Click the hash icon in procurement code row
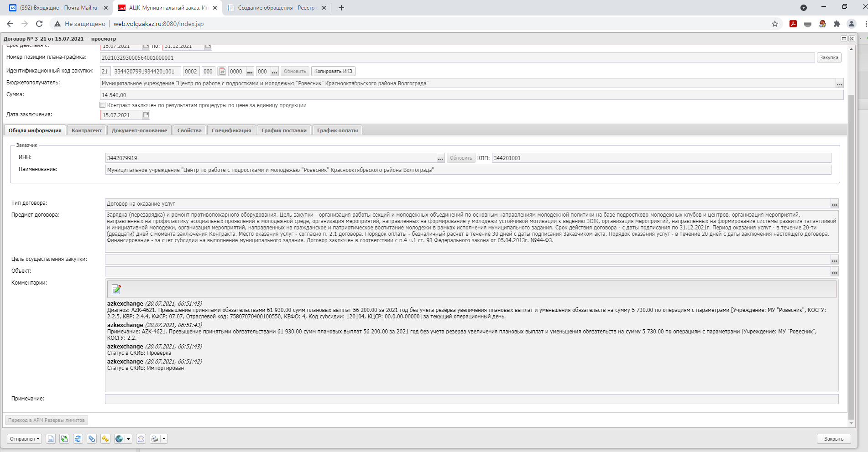 [222, 71]
